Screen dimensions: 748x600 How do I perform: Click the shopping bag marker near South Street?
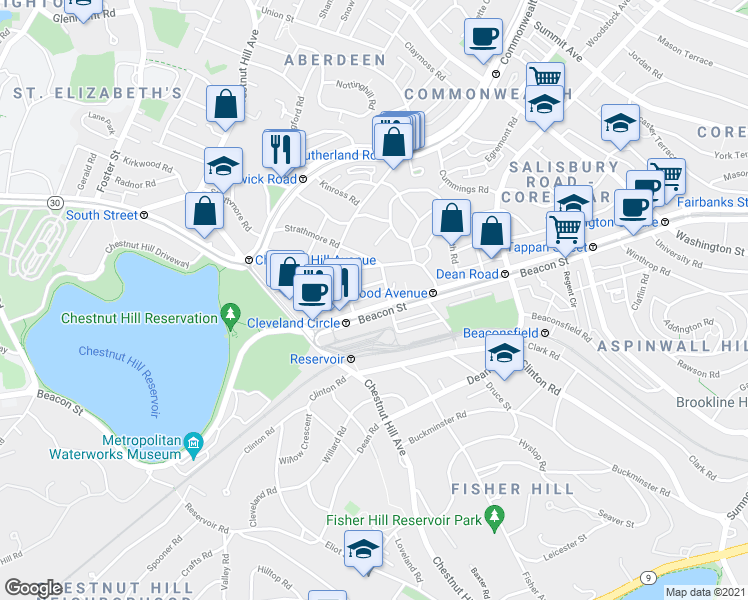pyautogui.click(x=204, y=213)
